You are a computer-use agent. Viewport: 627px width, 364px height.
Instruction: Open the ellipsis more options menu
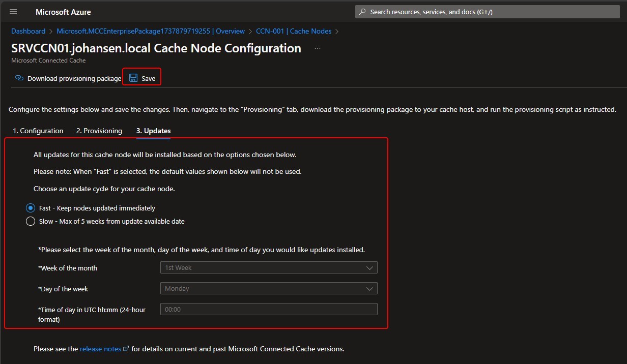point(318,48)
